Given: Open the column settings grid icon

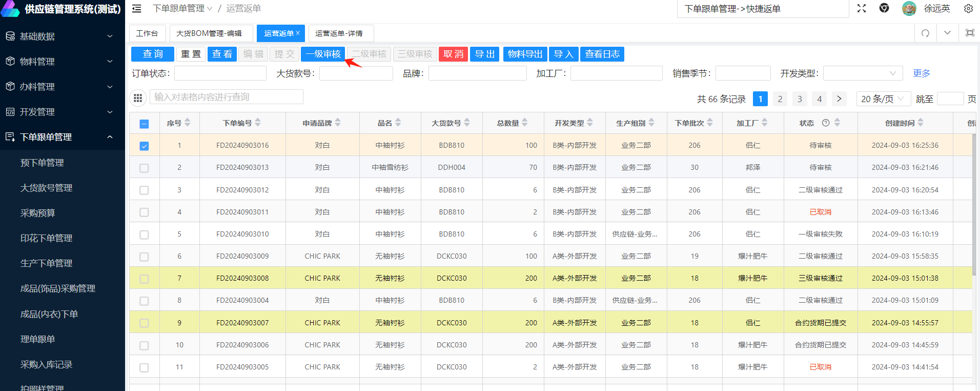Looking at the screenshot, I should (x=138, y=97).
